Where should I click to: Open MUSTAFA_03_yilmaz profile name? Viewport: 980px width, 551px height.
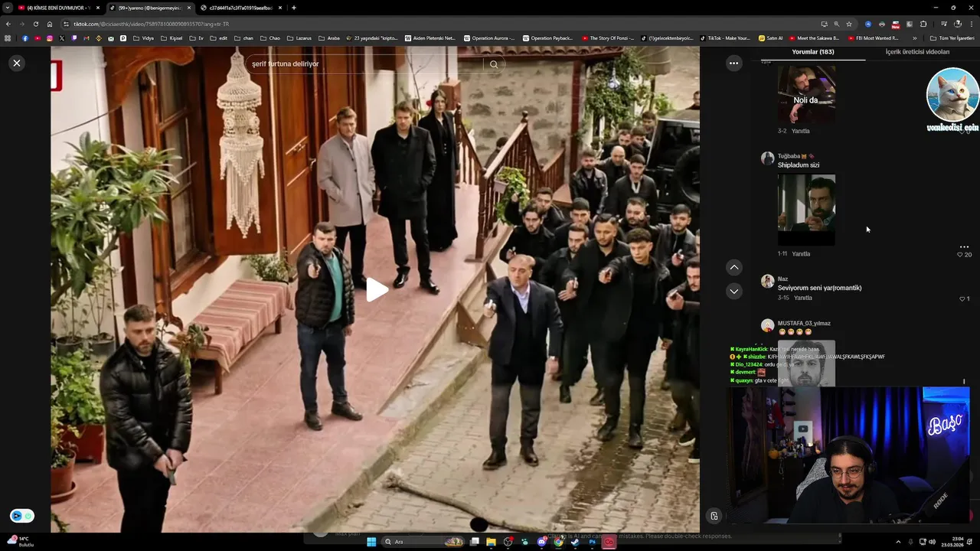click(x=804, y=324)
